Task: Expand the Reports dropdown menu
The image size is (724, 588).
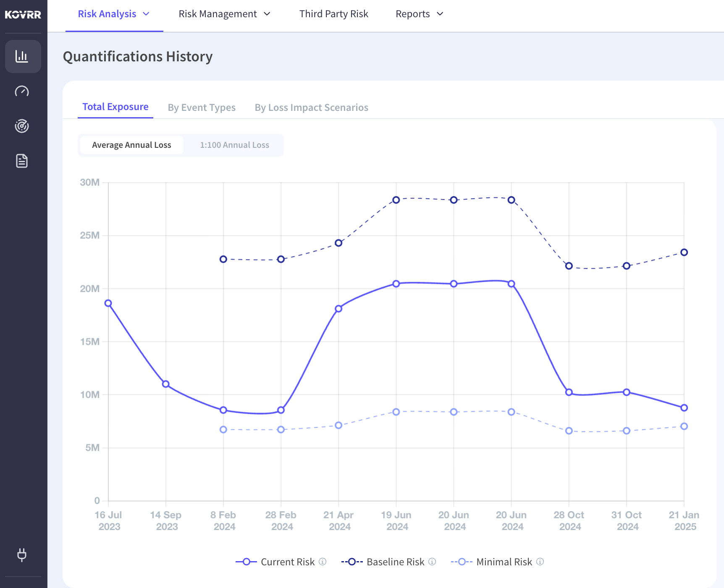Action: (420, 14)
